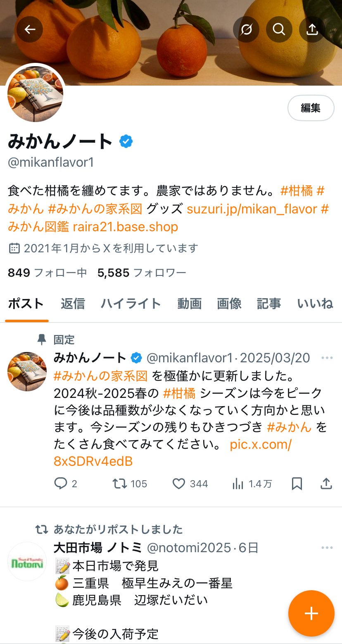Click the 編集 profile button
Image resolution: width=342 pixels, height=644 pixels.
(x=311, y=108)
